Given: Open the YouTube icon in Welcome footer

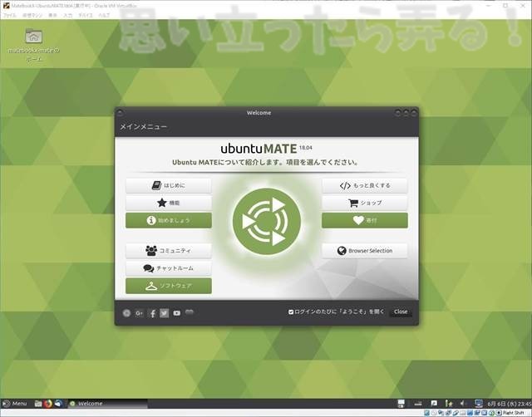Looking at the screenshot, I should [x=177, y=313].
